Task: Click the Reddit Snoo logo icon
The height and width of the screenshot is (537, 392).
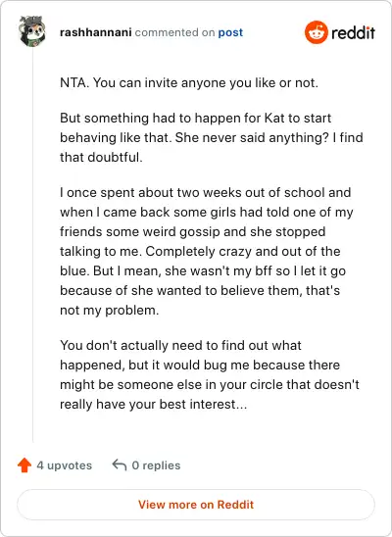Action: (x=316, y=32)
